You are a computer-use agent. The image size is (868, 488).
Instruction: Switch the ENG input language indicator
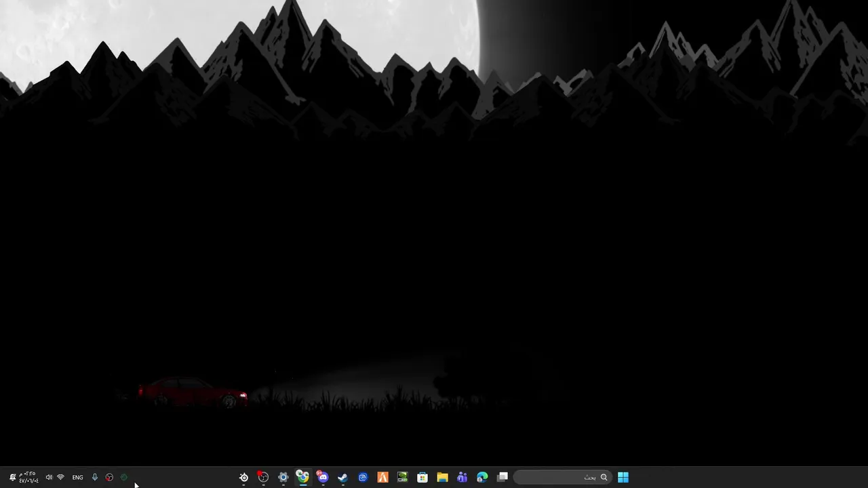[77, 477]
